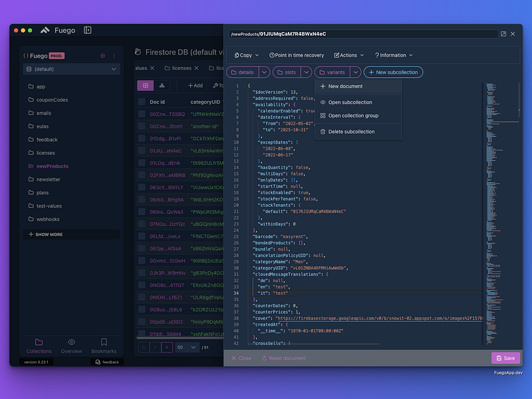Image resolution: width=532 pixels, height=399 pixels.
Task: Open the variants subcollection button
Action: coord(332,72)
